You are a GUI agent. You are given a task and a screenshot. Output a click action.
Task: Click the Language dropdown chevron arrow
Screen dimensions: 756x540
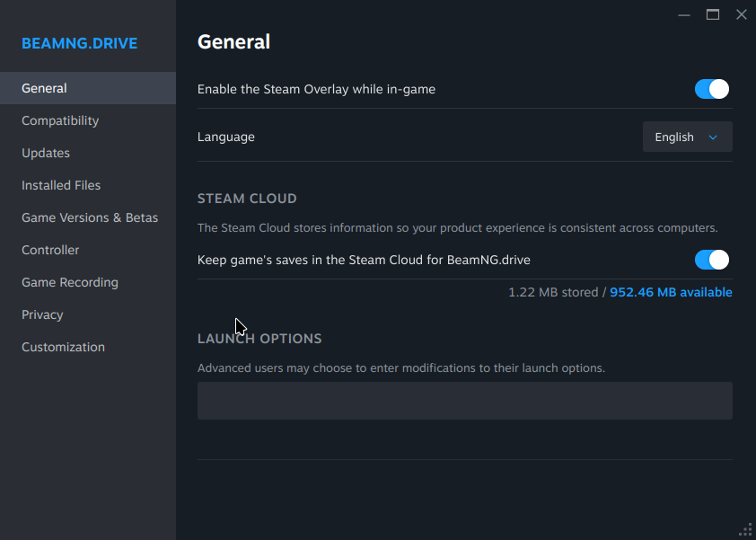714,137
